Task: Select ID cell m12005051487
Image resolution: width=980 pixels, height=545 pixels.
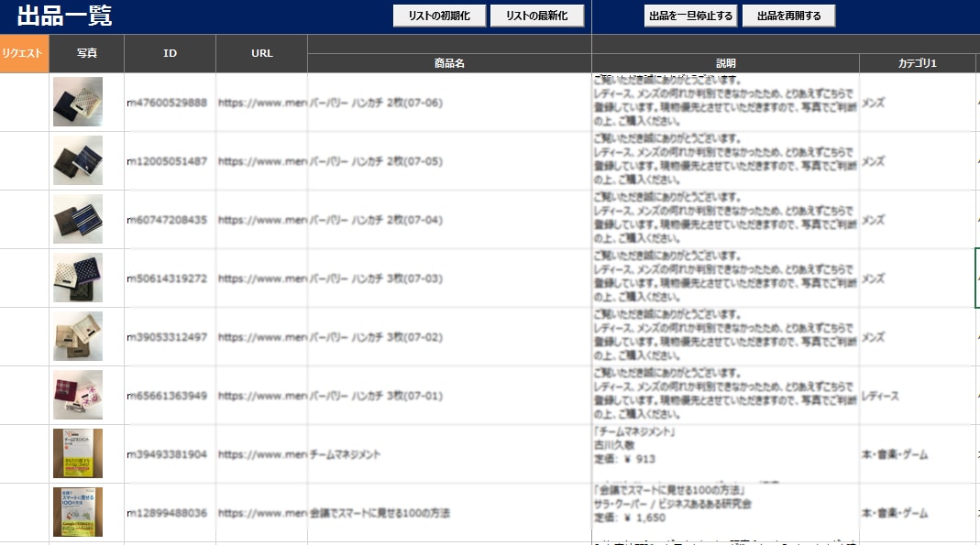Action: coord(170,161)
